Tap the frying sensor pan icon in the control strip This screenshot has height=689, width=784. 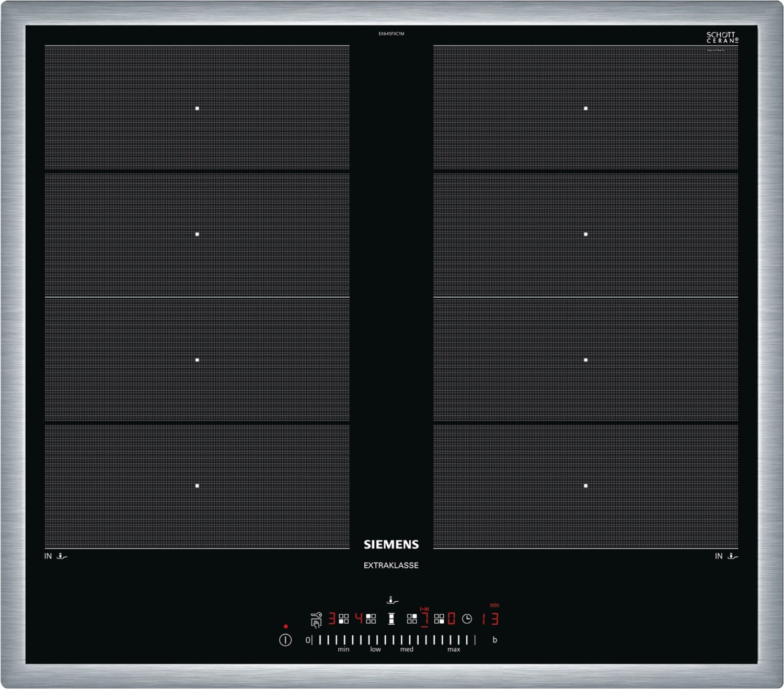(x=393, y=601)
